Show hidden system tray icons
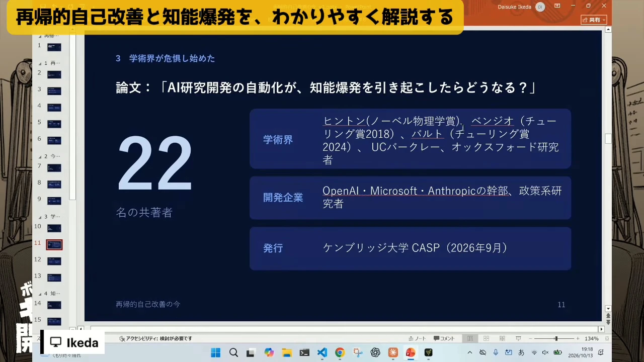Image resolution: width=644 pixels, height=362 pixels. tap(470, 352)
